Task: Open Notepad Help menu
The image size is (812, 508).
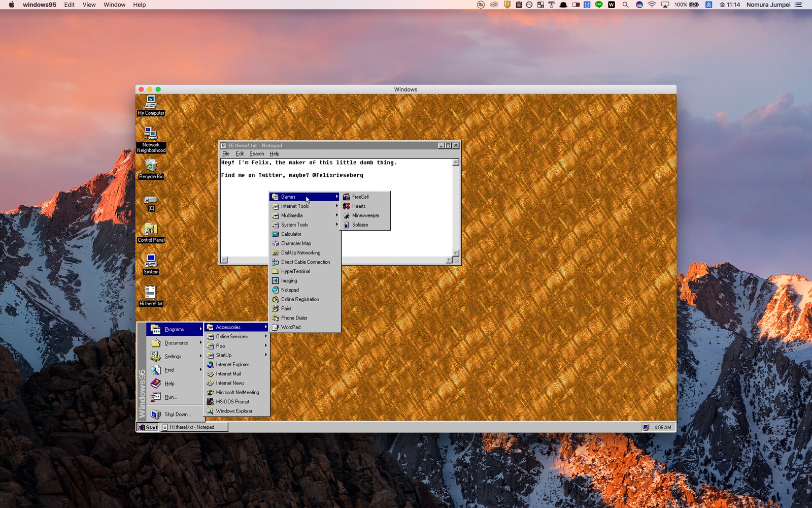Action: (275, 154)
